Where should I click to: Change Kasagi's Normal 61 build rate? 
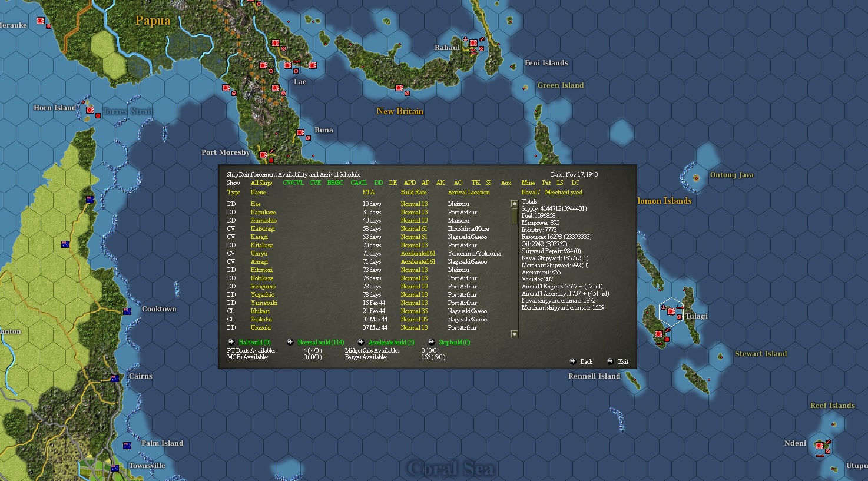pyautogui.click(x=414, y=237)
